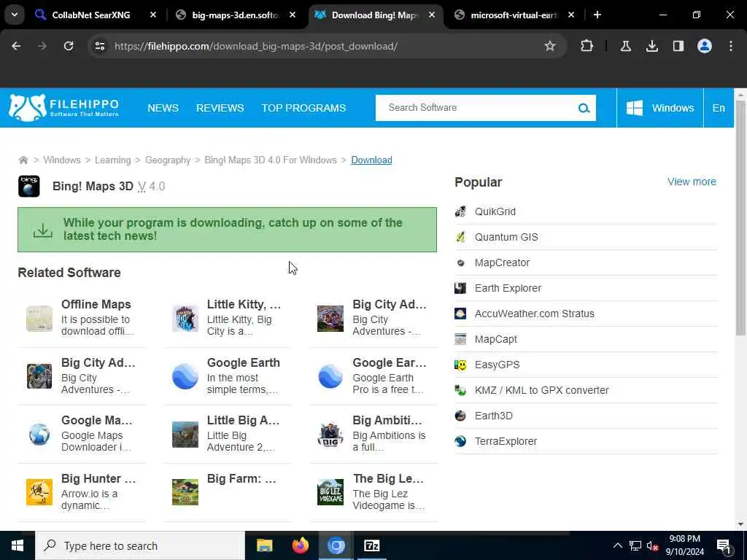Click the View more link

[x=692, y=182]
